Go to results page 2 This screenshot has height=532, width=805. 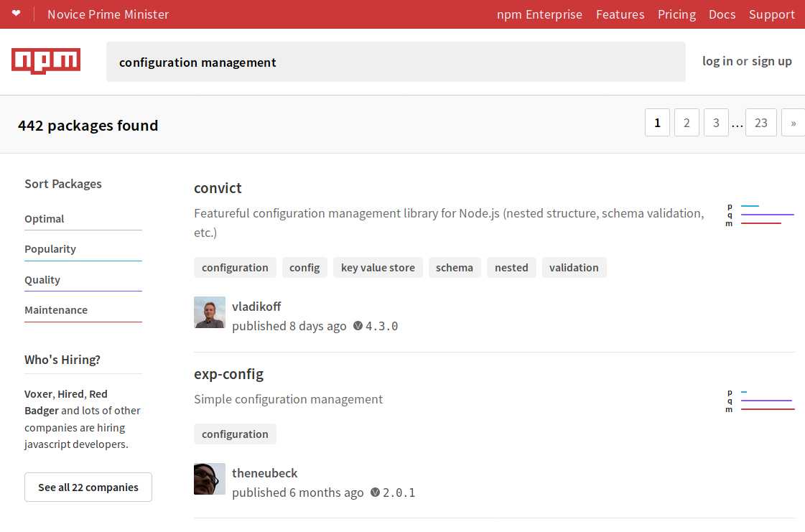(x=687, y=122)
